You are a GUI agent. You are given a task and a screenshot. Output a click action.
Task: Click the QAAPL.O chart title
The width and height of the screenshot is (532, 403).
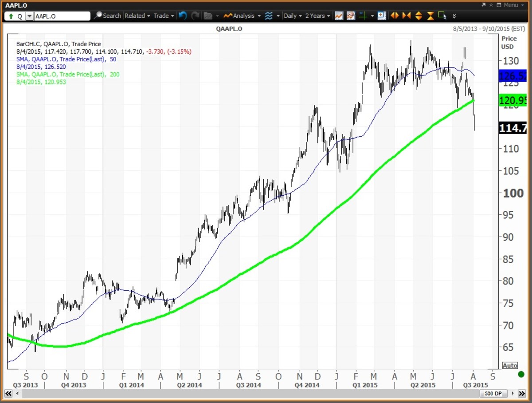coord(229,28)
